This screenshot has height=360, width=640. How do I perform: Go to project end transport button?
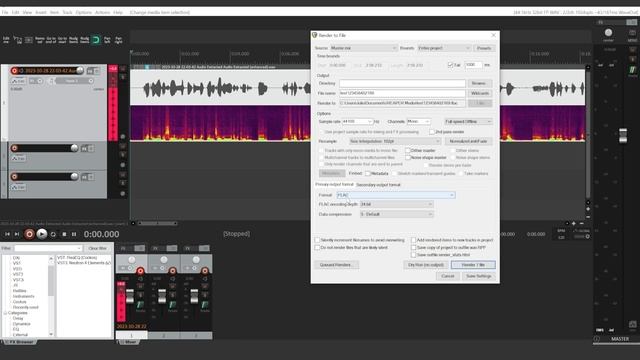(17, 234)
